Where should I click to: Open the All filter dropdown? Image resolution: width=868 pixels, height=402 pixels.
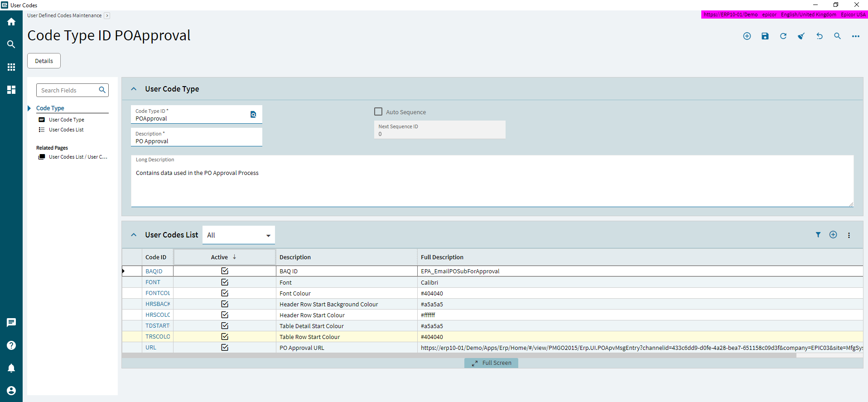(238, 235)
